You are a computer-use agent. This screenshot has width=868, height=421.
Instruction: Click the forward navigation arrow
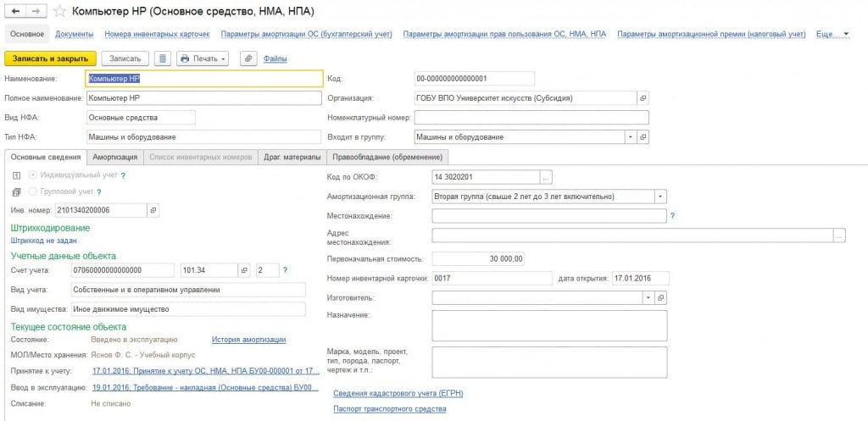36,11
